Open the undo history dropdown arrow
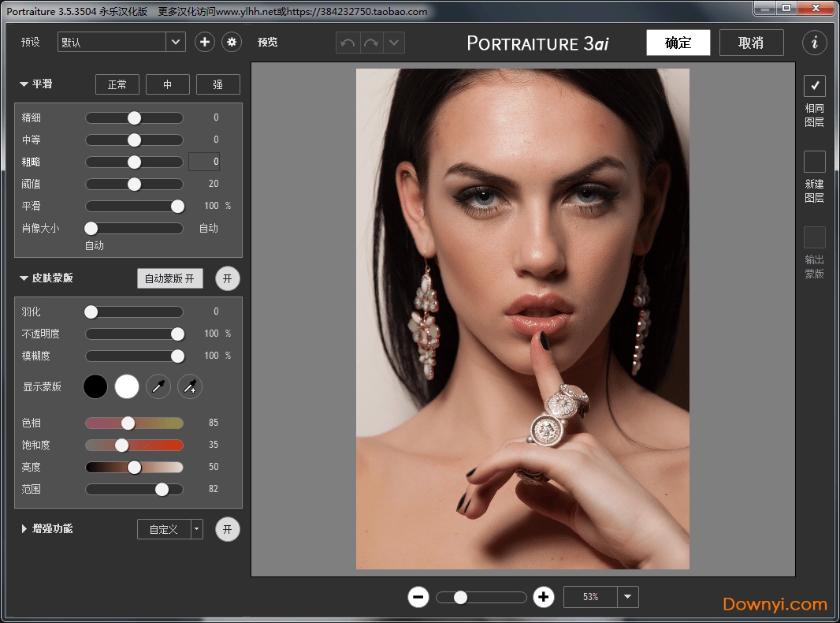The image size is (840, 623). coord(394,43)
